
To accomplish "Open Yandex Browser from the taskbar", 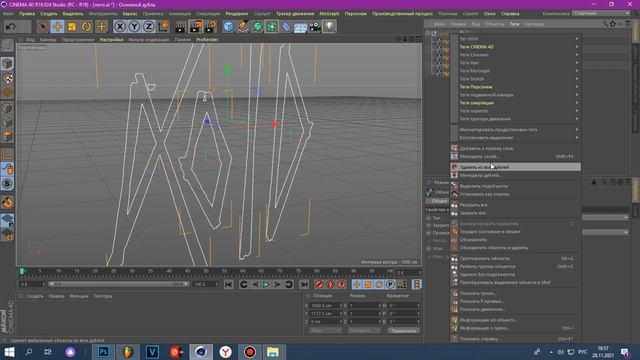I will 225,352.
